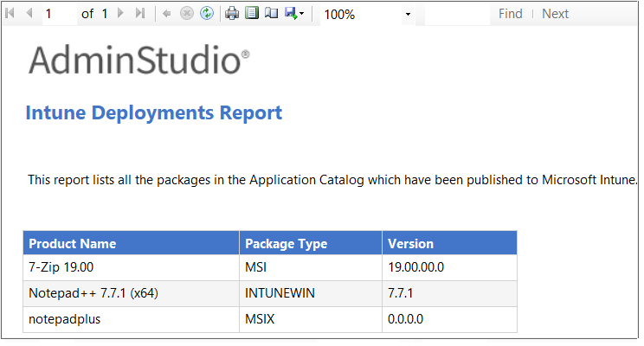Click the Package Type column header
The height and width of the screenshot is (346, 644).
pos(286,243)
